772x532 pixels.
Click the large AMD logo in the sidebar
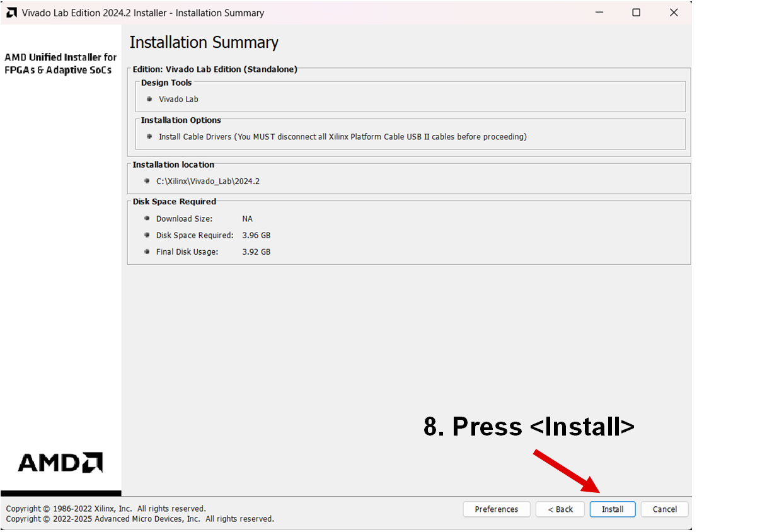pos(60,463)
